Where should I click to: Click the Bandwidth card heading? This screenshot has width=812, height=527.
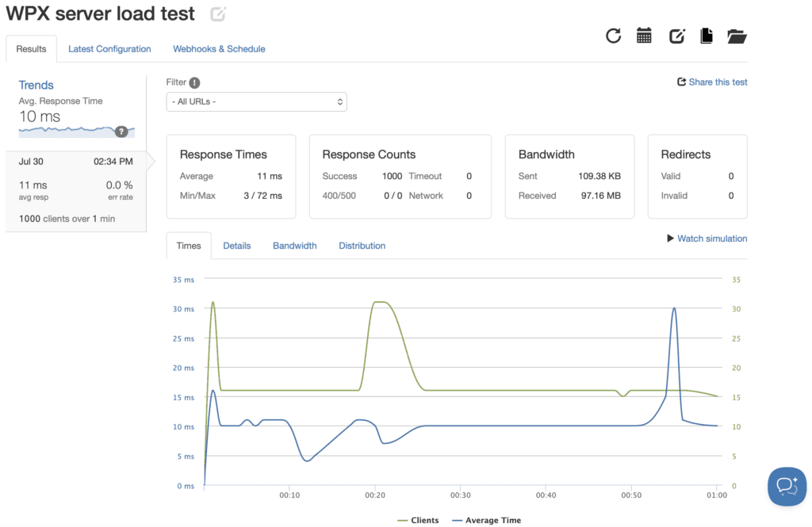coord(546,155)
